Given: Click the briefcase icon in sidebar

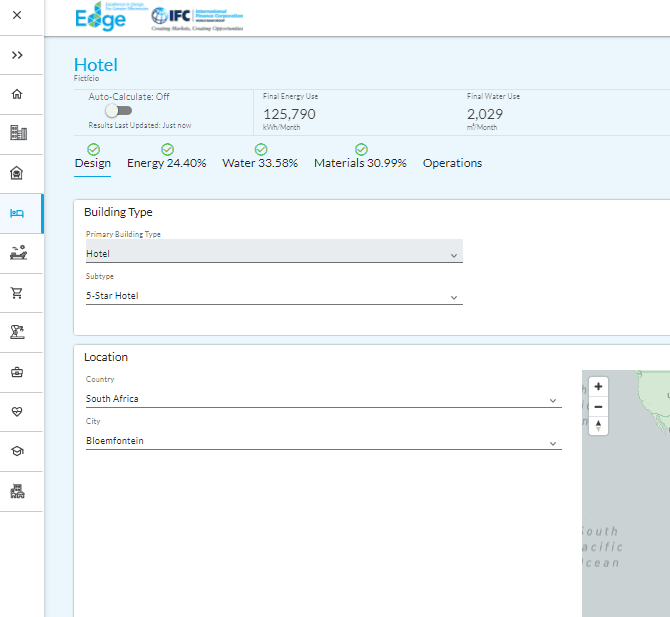Looking at the screenshot, I should click(x=17, y=372).
